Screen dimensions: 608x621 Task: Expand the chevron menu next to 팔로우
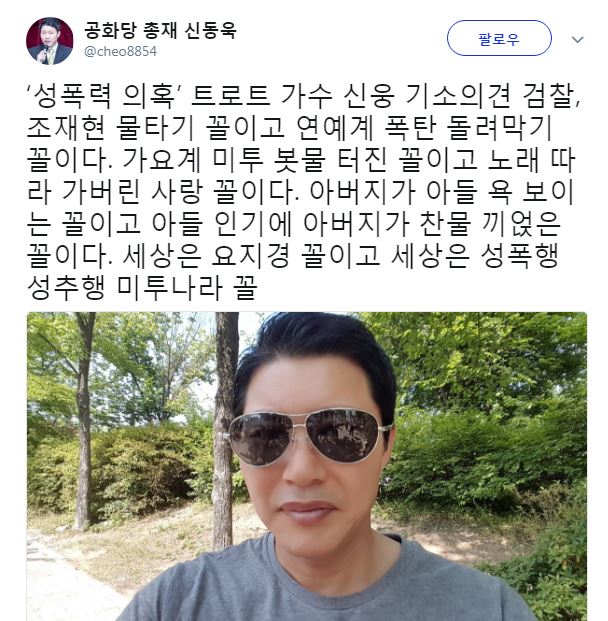[578, 39]
